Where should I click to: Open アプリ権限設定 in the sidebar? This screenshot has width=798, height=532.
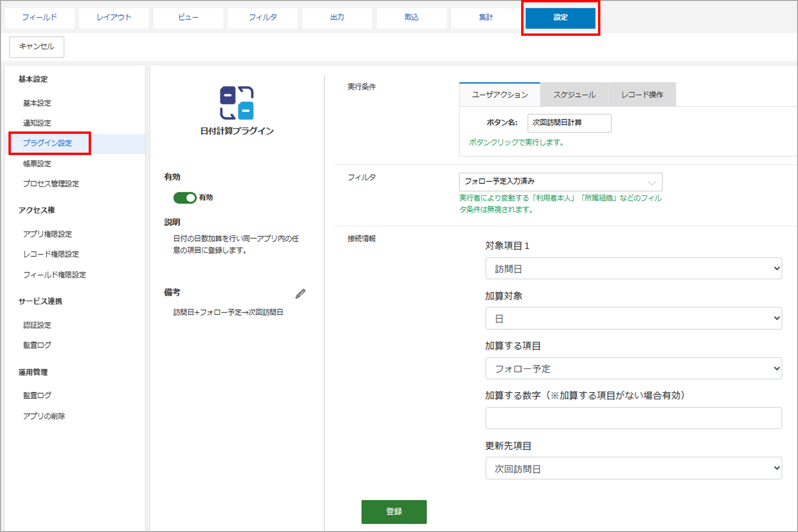click(48, 234)
